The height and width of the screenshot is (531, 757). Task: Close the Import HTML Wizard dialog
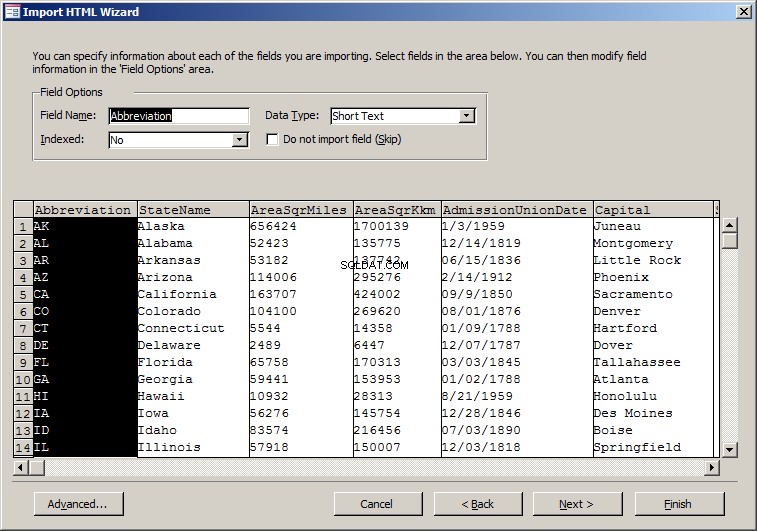pyautogui.click(x=743, y=12)
